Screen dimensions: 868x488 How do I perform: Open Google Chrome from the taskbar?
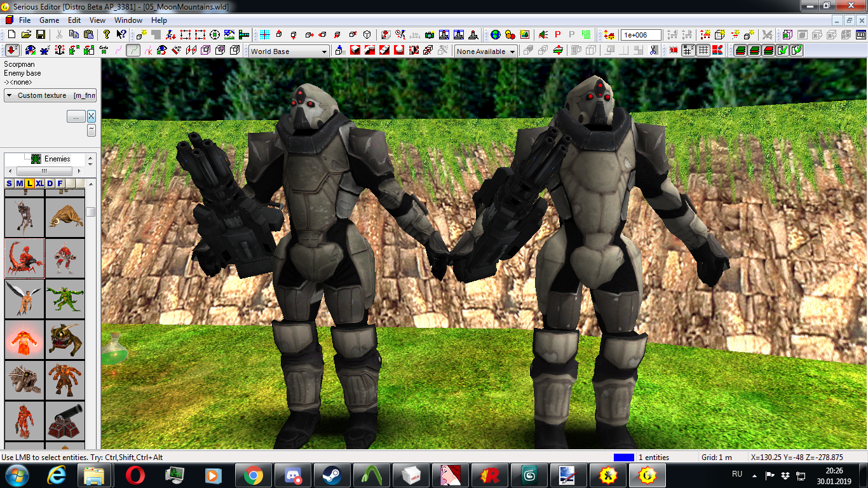(253, 475)
